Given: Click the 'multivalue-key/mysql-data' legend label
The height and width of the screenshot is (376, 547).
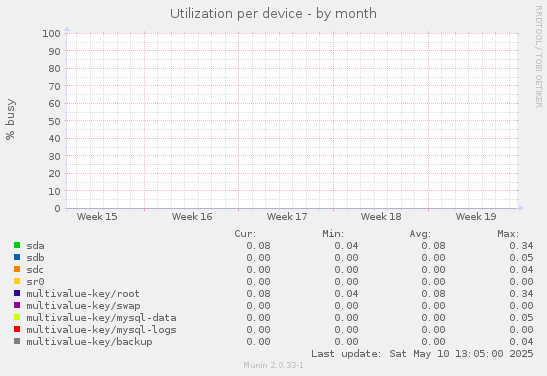Looking at the screenshot, I should (101, 318).
